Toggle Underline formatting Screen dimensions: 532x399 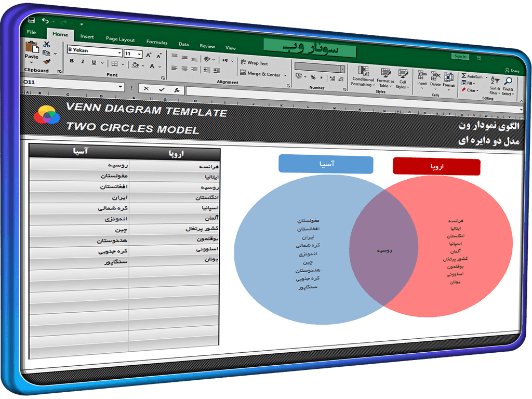click(94, 62)
